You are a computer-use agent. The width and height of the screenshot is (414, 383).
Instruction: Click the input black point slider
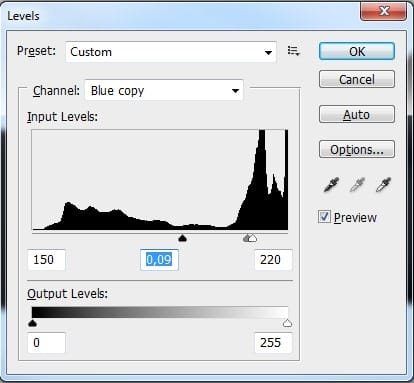(x=182, y=238)
